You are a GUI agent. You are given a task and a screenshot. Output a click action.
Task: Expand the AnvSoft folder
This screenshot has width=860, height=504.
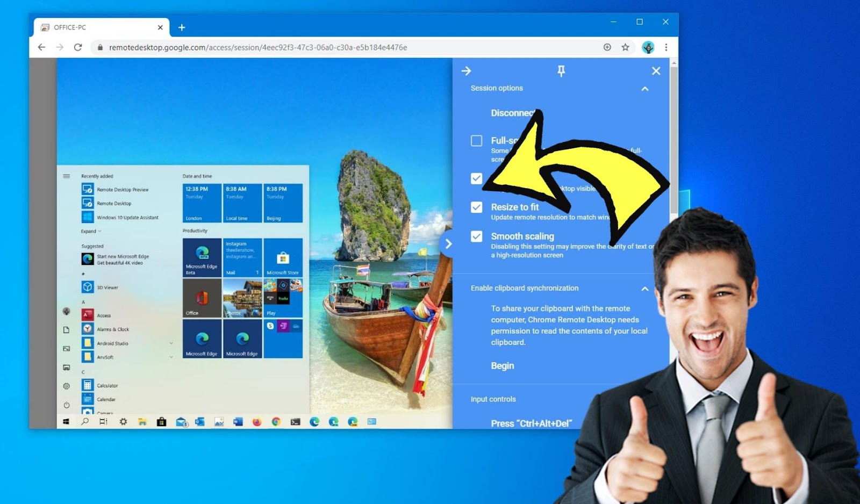(171, 357)
